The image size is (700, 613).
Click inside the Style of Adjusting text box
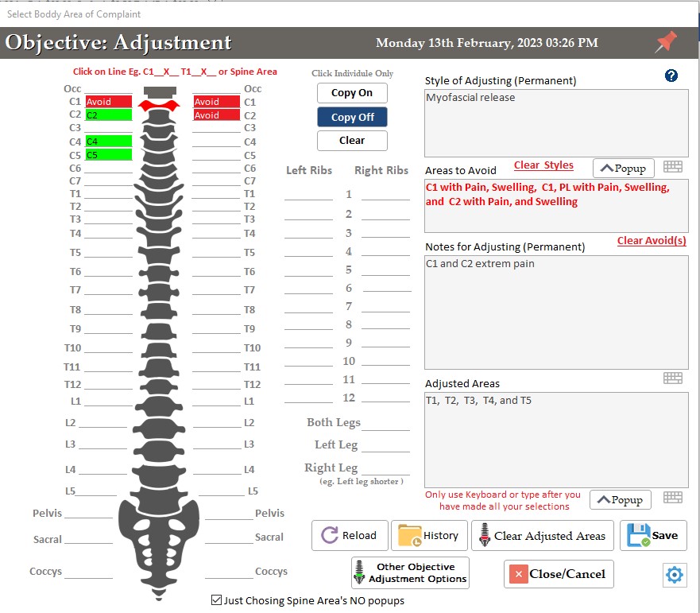pyautogui.click(x=556, y=123)
